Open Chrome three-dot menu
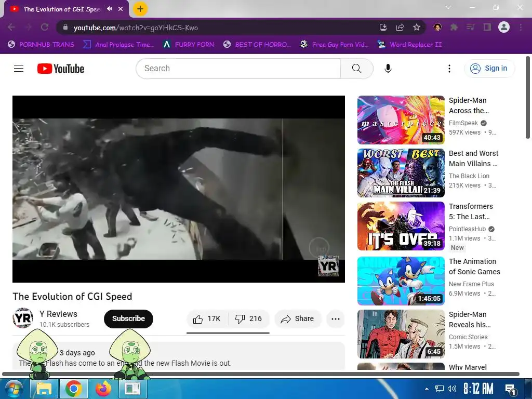 point(521,27)
